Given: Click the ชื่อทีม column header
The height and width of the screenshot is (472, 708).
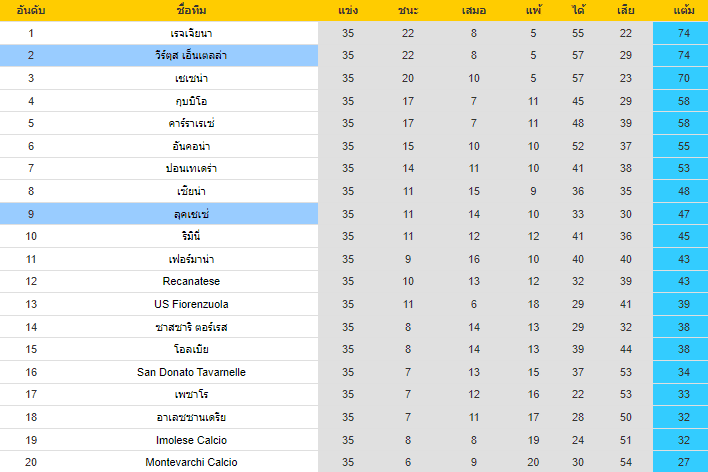Looking at the screenshot, I should 191,11.
